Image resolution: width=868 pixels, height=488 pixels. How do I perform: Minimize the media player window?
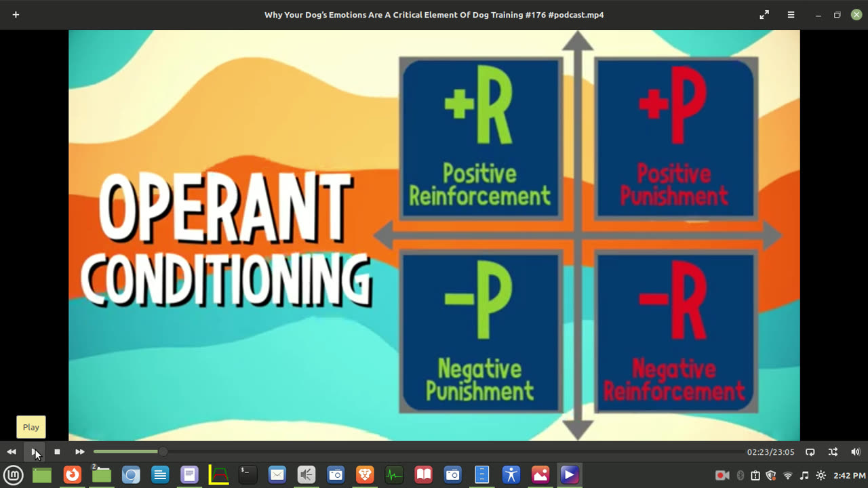[x=818, y=14]
